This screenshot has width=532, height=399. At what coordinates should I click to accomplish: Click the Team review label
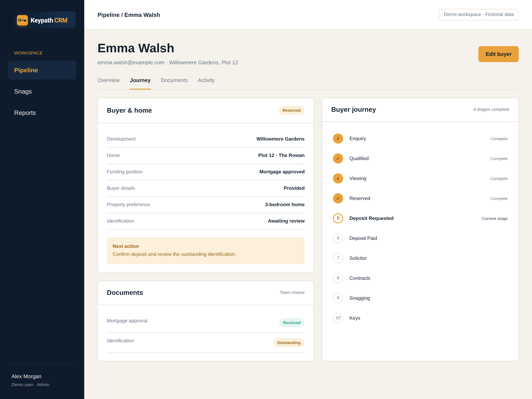[x=292, y=292]
